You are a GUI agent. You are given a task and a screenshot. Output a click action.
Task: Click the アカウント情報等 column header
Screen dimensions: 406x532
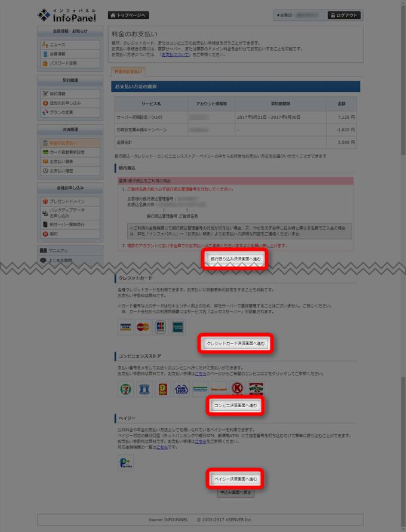click(x=211, y=104)
